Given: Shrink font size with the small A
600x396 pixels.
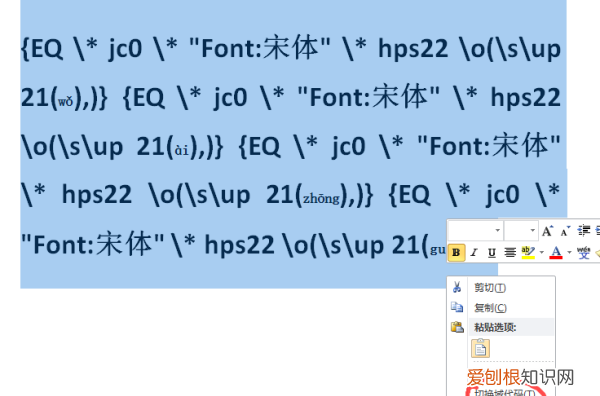Looking at the screenshot, I should (x=565, y=231).
